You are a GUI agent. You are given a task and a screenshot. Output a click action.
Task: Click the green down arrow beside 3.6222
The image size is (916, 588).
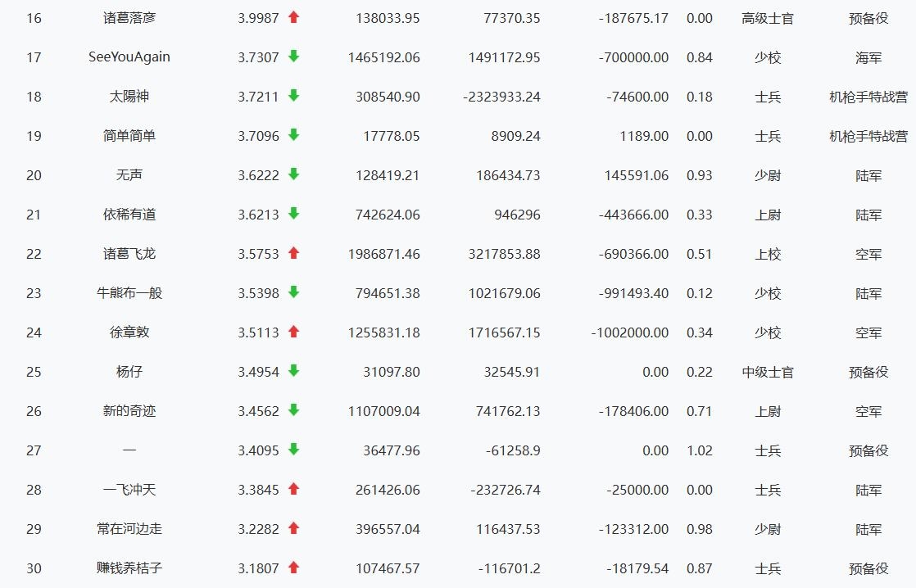point(293,174)
